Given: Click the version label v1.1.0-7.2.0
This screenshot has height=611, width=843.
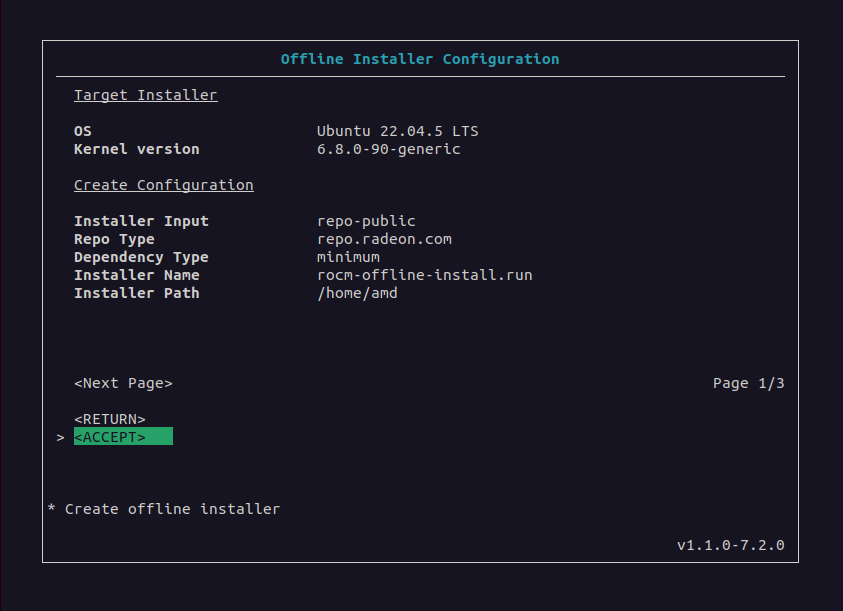Looking at the screenshot, I should tap(730, 545).
